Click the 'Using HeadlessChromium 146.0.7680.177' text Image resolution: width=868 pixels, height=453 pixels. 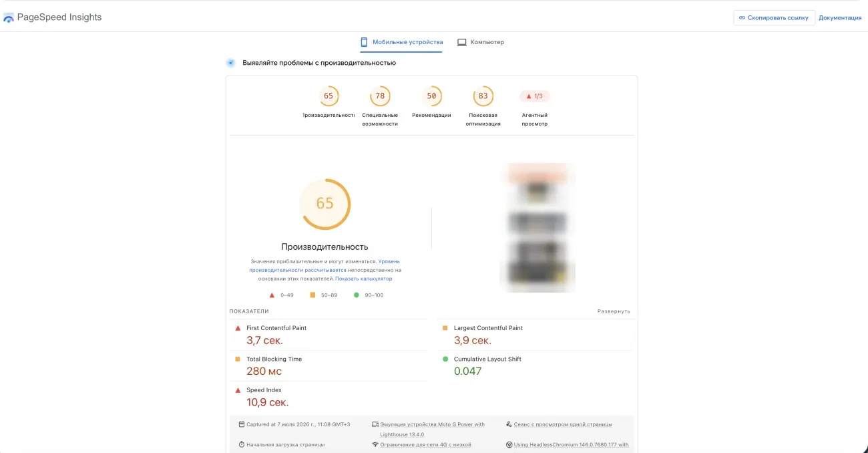click(572, 444)
